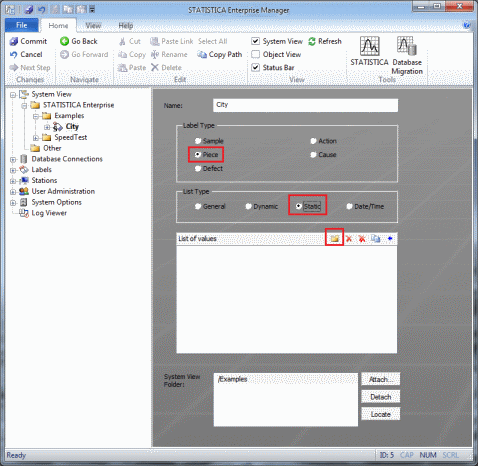Toggle the Status Bar checkbox

pos(255,68)
